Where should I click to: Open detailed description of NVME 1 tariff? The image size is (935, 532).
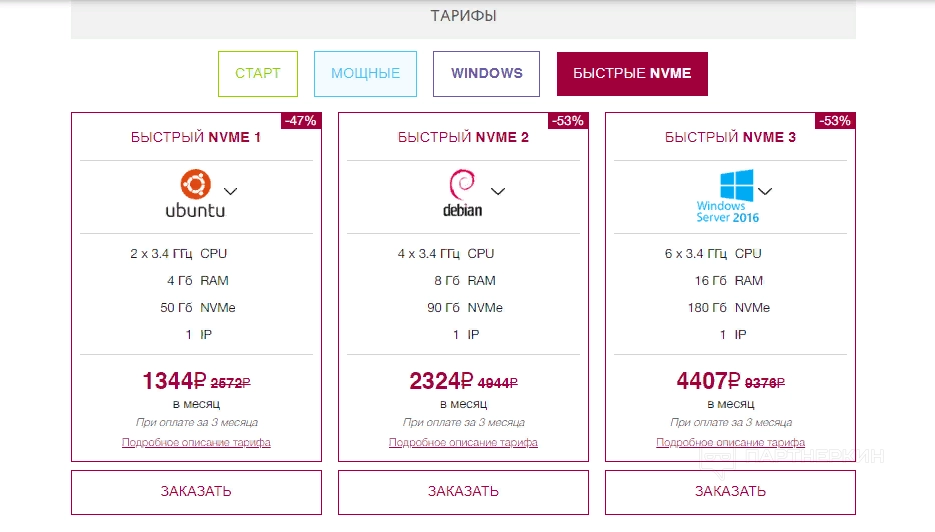(196, 443)
